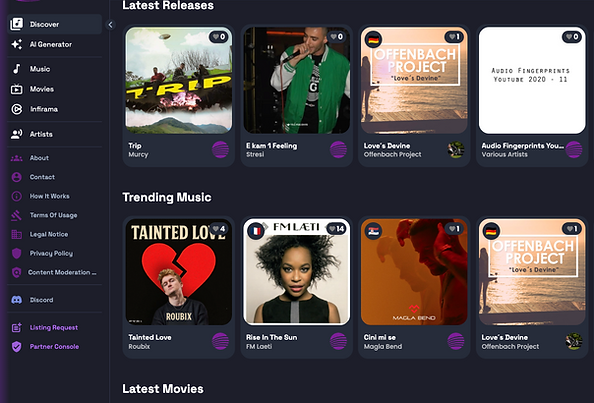The height and width of the screenshot is (403, 594).
Task: Toggle heart showing 14 on Rise In The Sun
Action: [336, 228]
